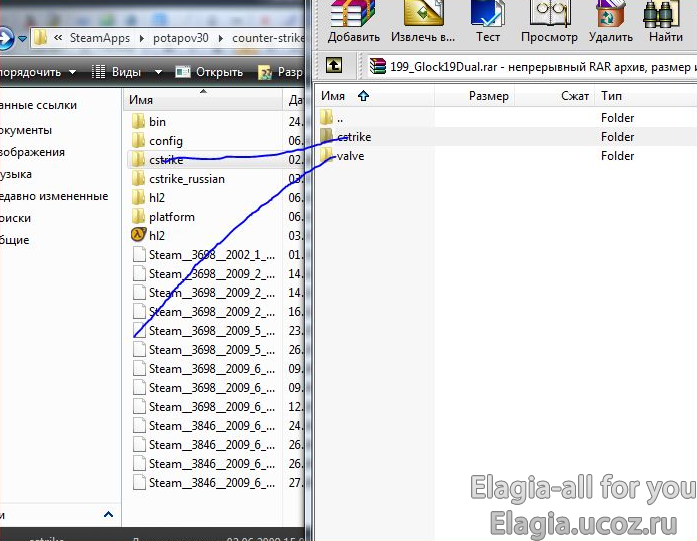Sort WinRAR list by Имя column

(x=375, y=96)
